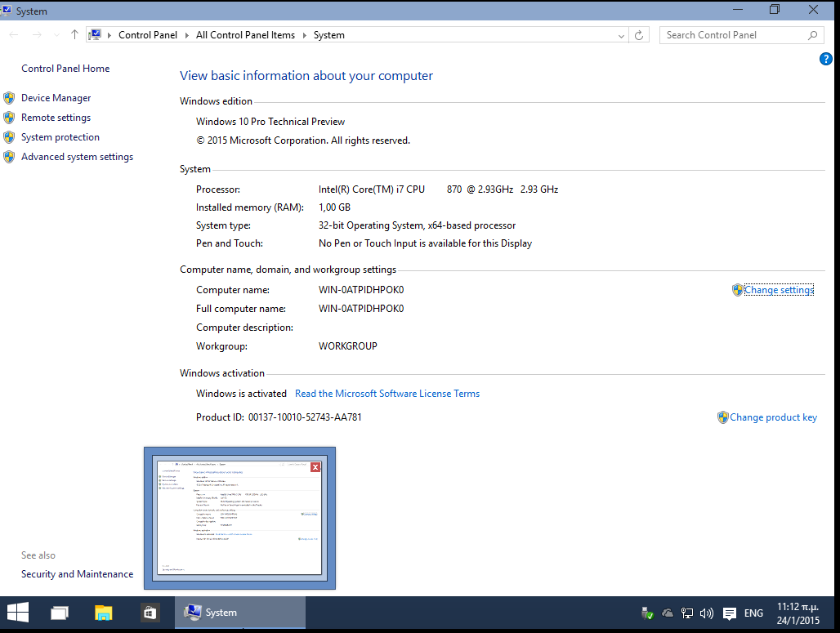840x633 pixels.
Task: Open Device Manager from sidebar
Action: (56, 98)
